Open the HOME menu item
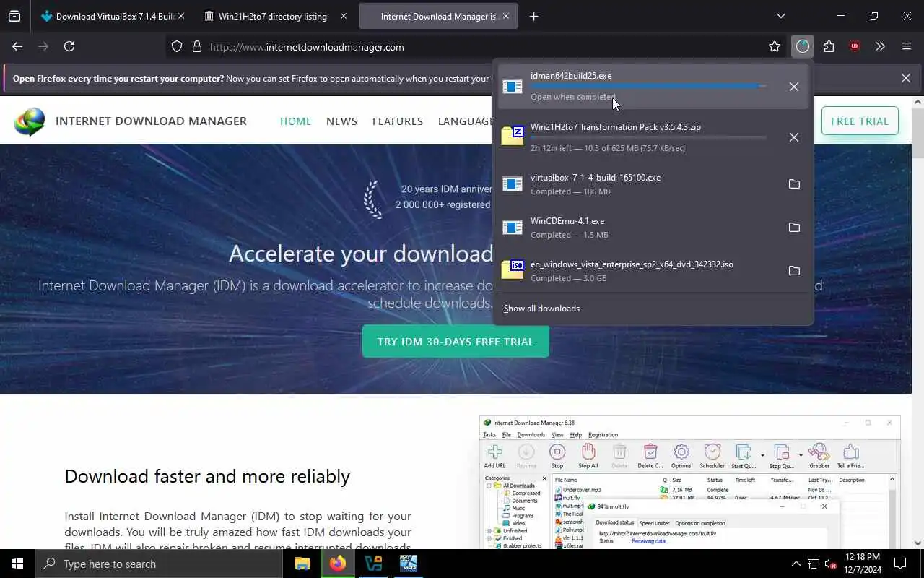 [295, 121]
